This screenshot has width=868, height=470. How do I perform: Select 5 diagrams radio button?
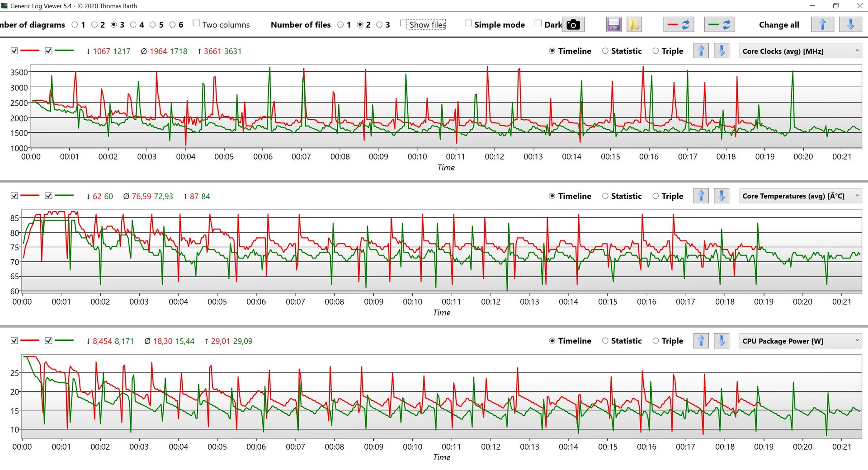pos(153,25)
